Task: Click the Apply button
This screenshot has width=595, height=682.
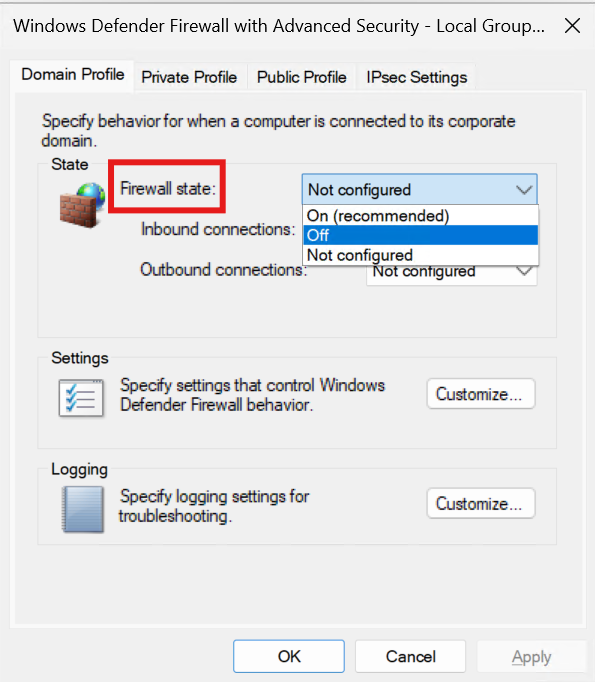Action: click(x=531, y=656)
